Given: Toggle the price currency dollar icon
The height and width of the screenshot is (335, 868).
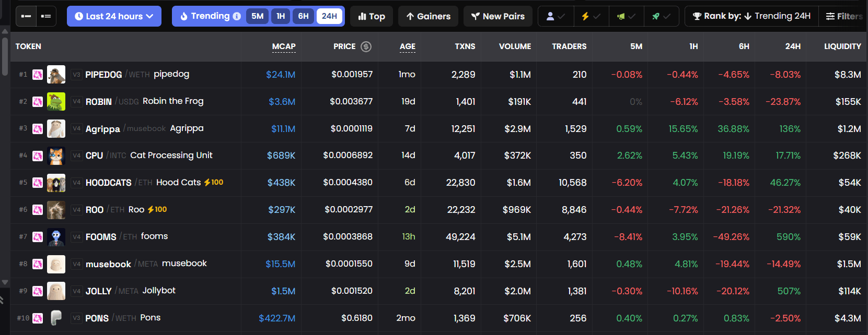Looking at the screenshot, I should click(366, 46).
